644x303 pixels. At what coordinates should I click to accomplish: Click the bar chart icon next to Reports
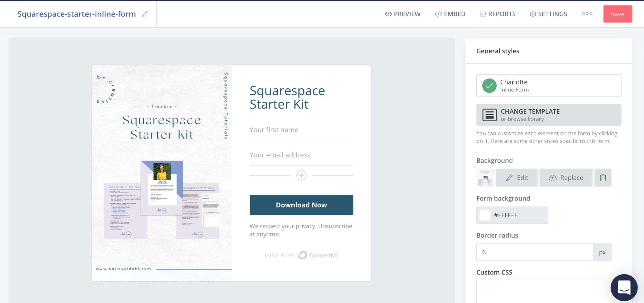pyautogui.click(x=483, y=14)
